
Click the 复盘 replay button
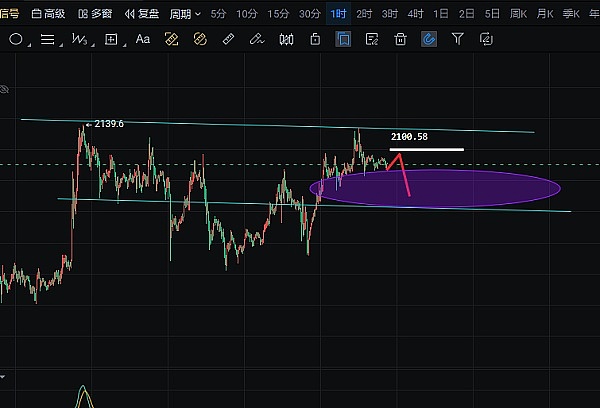141,14
